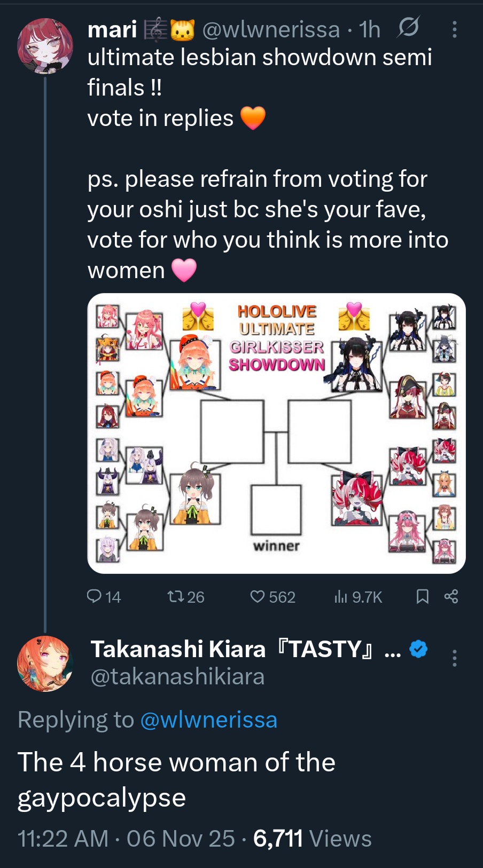Tap the @takanashikiara handle
Viewport: 483px width, 868px height.
[177, 677]
